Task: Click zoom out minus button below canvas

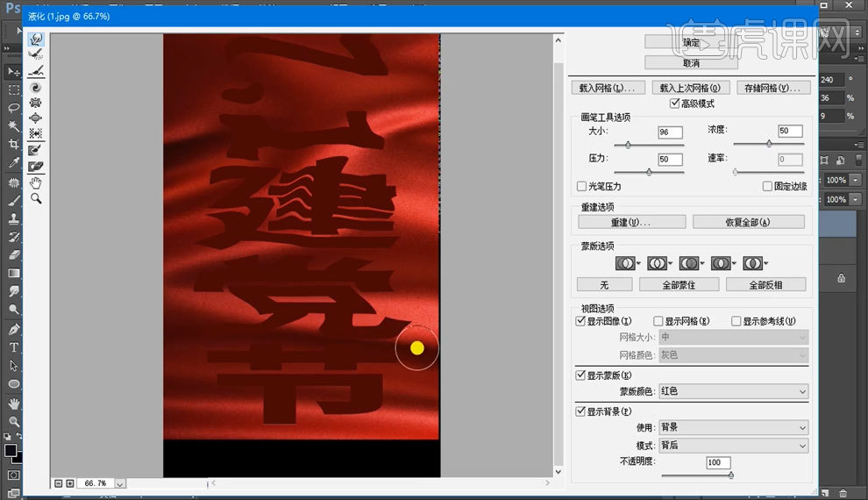Action: pyautogui.click(x=59, y=483)
